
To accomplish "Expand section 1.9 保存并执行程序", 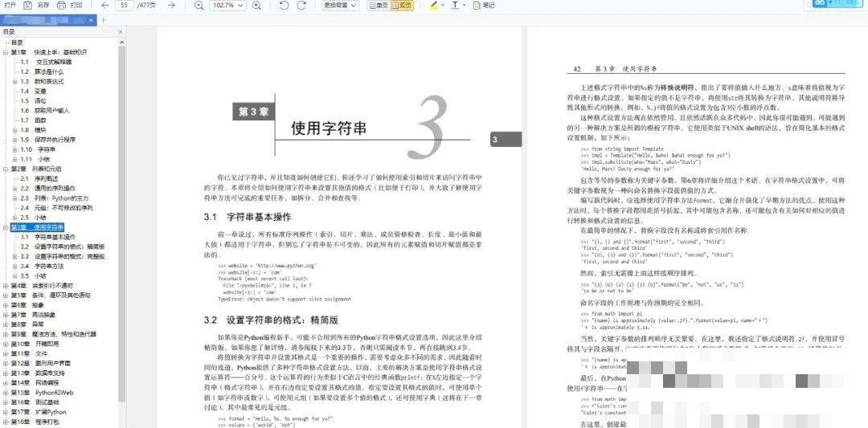I will pyautogui.click(x=15, y=140).
